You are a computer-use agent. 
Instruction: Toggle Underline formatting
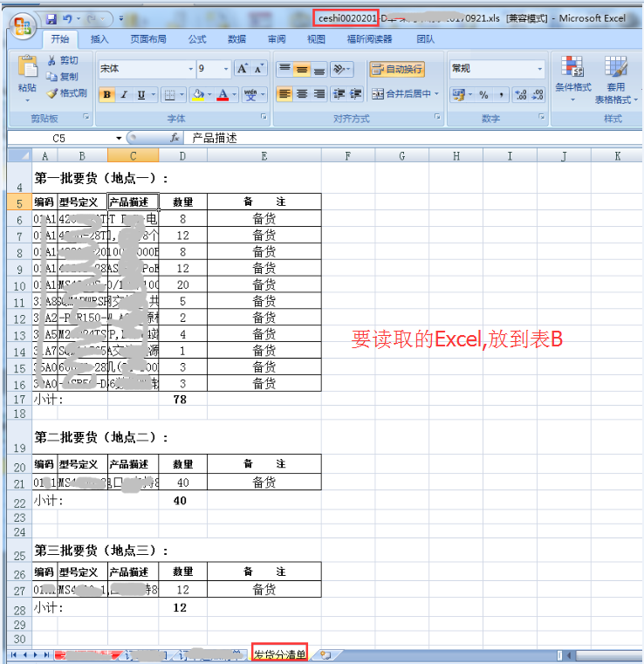141,95
